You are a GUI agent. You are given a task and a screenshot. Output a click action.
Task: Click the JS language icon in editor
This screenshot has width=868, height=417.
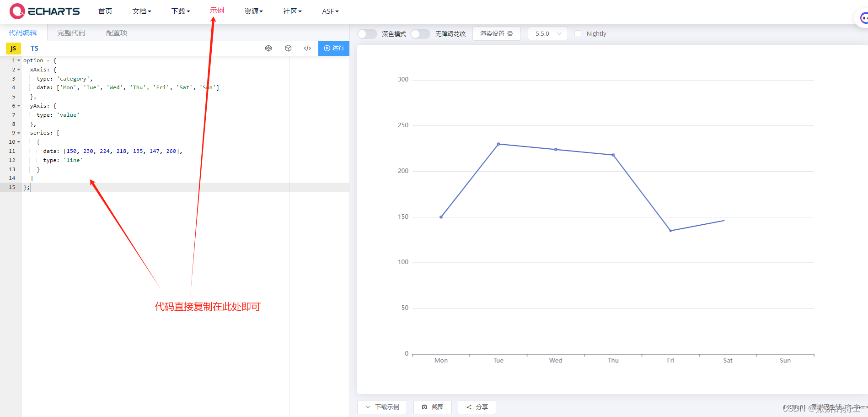click(x=13, y=48)
